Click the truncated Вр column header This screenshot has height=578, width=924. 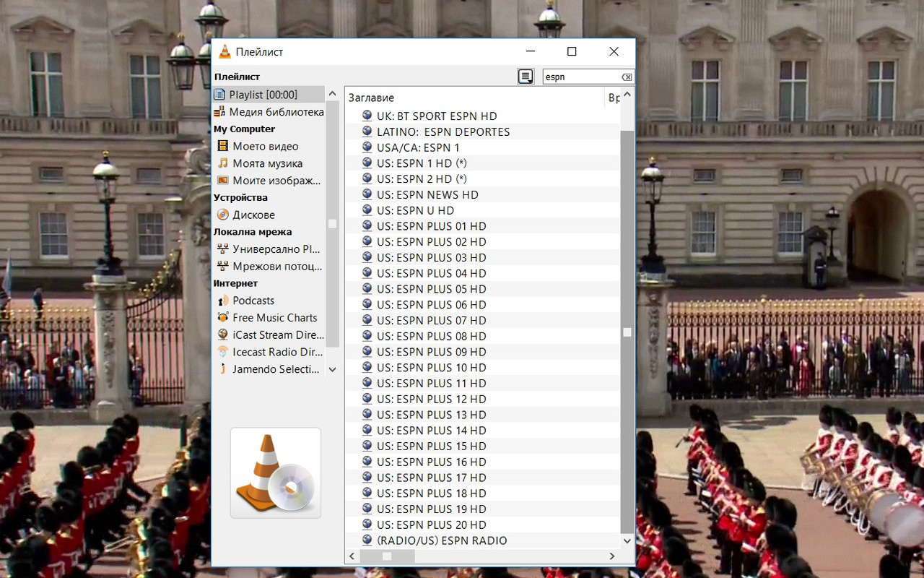tap(613, 98)
